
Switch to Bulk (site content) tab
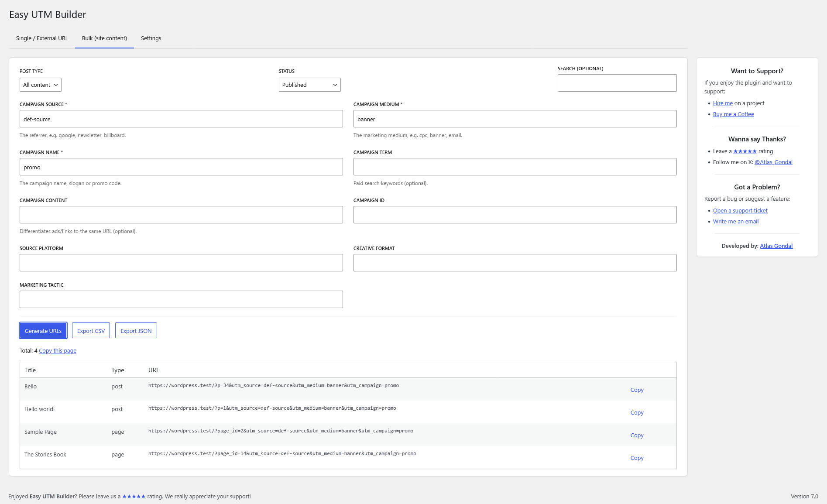coord(104,38)
